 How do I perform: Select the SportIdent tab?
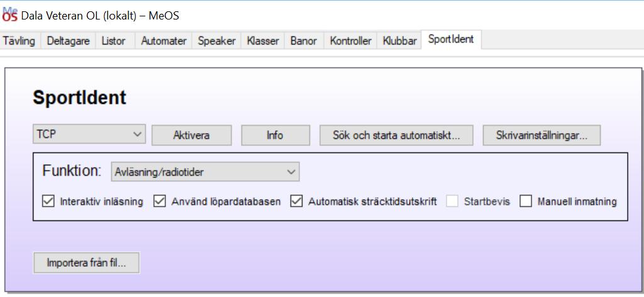click(x=451, y=40)
